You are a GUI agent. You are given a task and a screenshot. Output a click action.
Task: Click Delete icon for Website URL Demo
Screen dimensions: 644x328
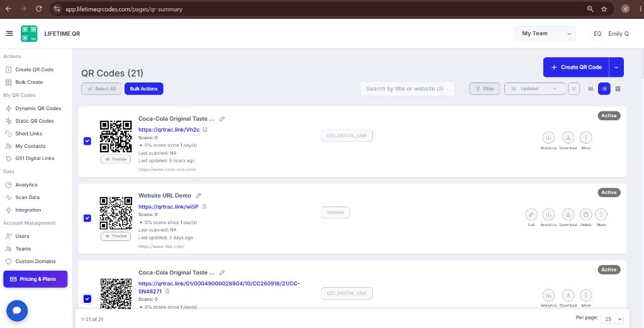(586, 214)
